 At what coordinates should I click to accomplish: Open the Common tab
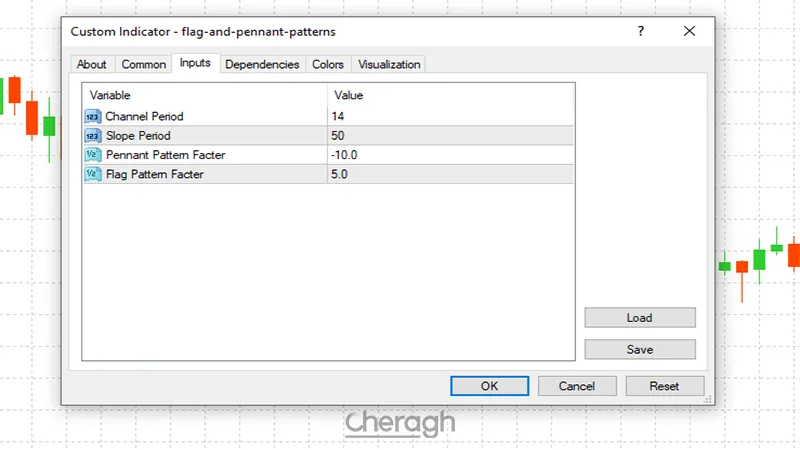point(144,64)
